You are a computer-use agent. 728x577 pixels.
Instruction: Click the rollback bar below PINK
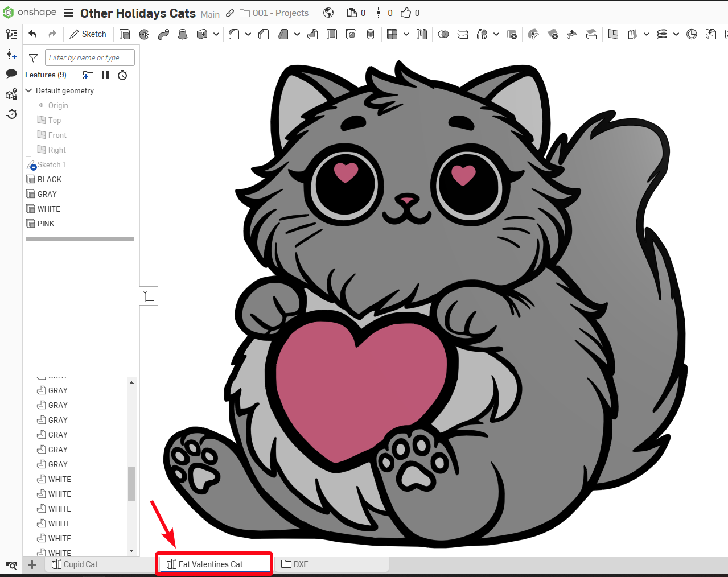pos(80,238)
